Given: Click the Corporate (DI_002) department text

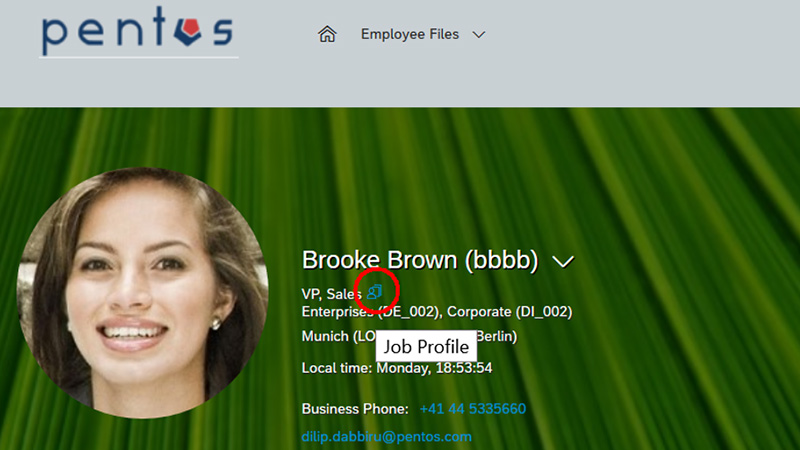Looking at the screenshot, I should pyautogui.click(x=509, y=312).
